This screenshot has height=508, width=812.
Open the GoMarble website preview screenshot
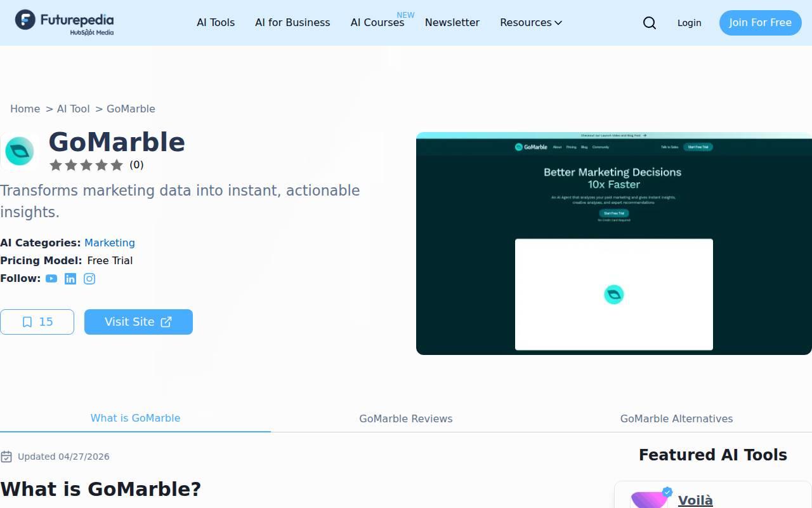pyautogui.click(x=614, y=243)
